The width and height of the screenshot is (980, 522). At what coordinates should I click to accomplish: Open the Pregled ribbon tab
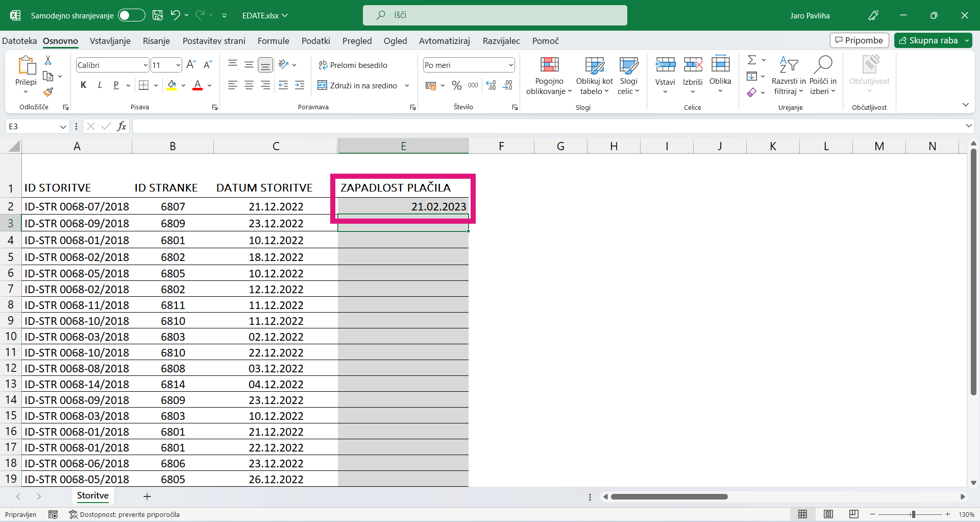tap(357, 41)
